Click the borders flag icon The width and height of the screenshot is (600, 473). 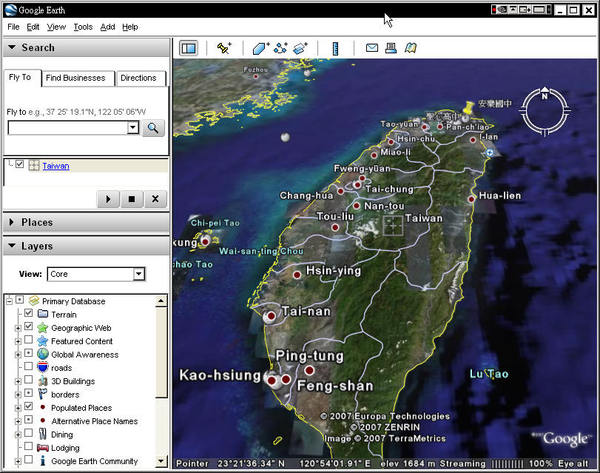point(42,394)
